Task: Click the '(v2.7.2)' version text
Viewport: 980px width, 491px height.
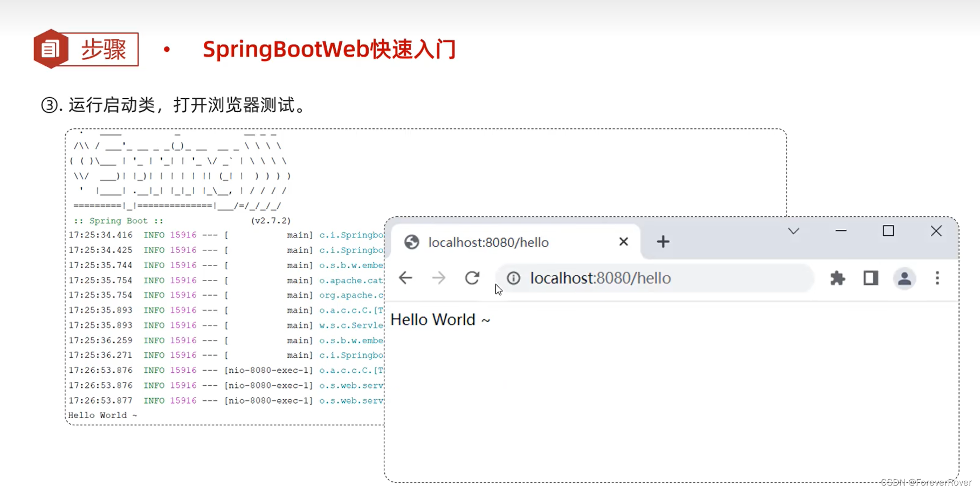Action: [x=271, y=221]
